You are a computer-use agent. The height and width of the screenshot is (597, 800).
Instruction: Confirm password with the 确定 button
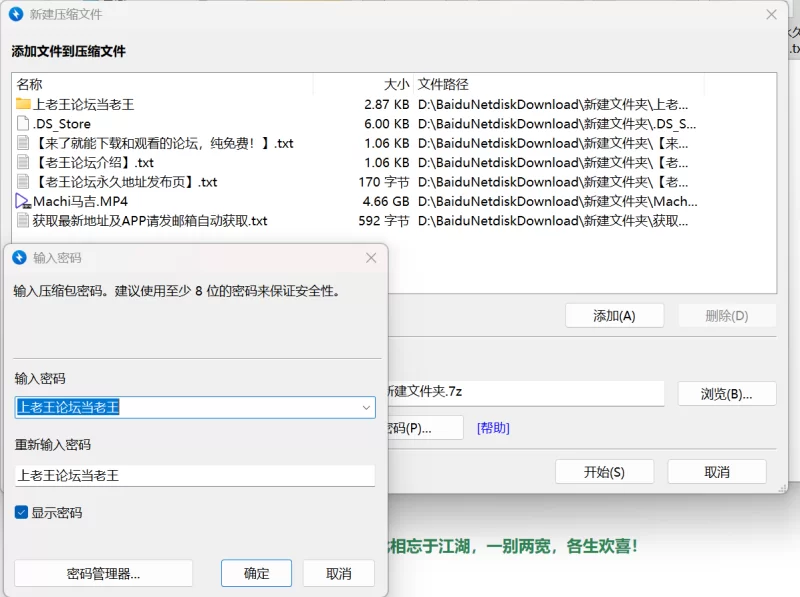click(x=257, y=573)
